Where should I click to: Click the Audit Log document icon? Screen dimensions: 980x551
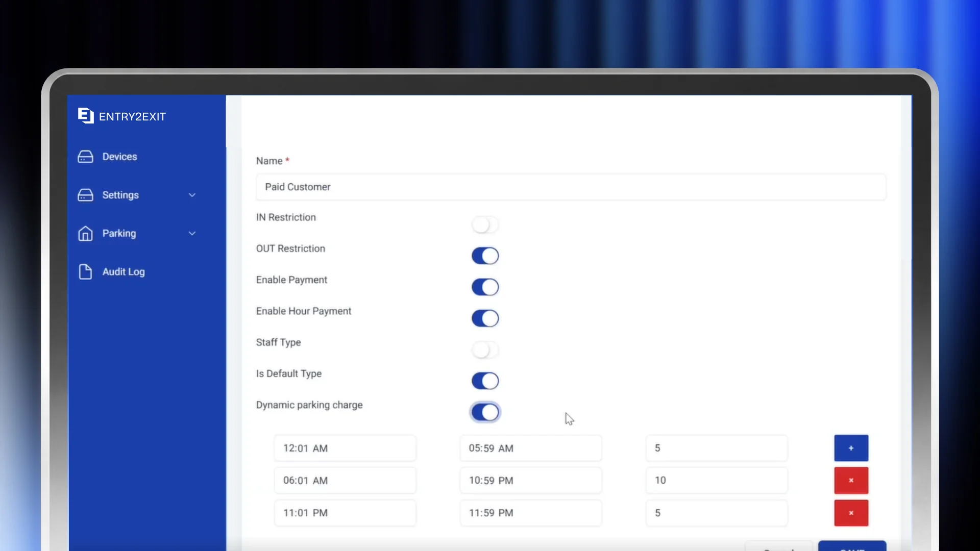point(85,271)
